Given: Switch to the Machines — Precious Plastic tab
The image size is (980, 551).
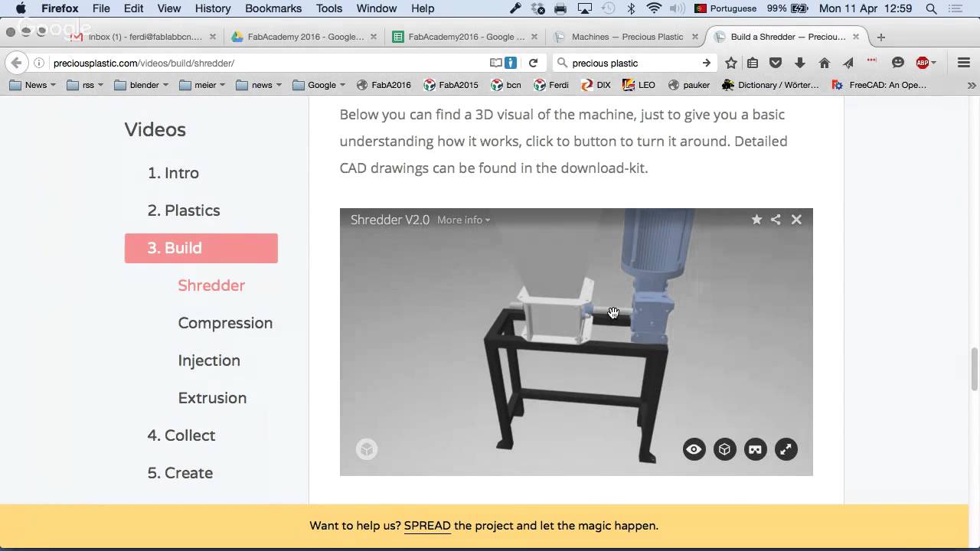Looking at the screenshot, I should (626, 37).
